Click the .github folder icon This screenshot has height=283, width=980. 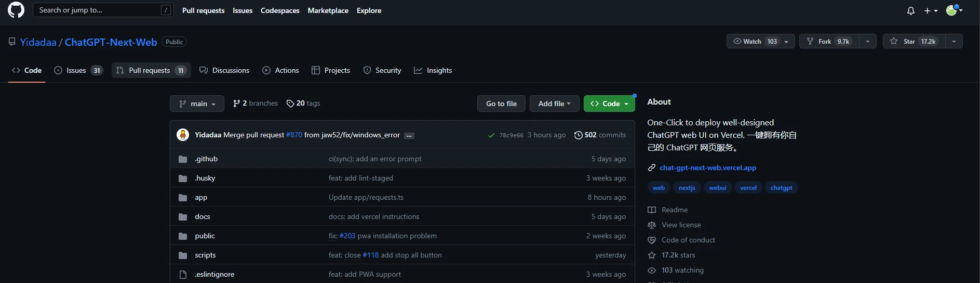[x=183, y=159]
